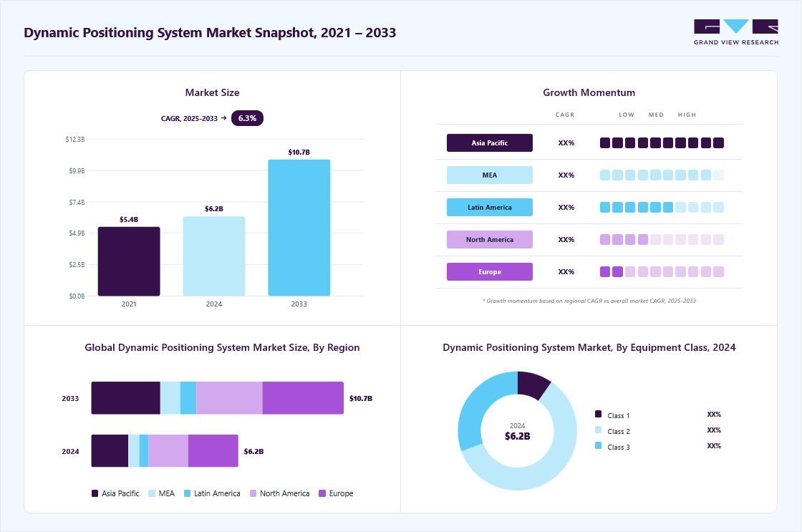This screenshot has width=802, height=532.
Task: Click the Growth Momentum panel title
Action: click(x=589, y=92)
